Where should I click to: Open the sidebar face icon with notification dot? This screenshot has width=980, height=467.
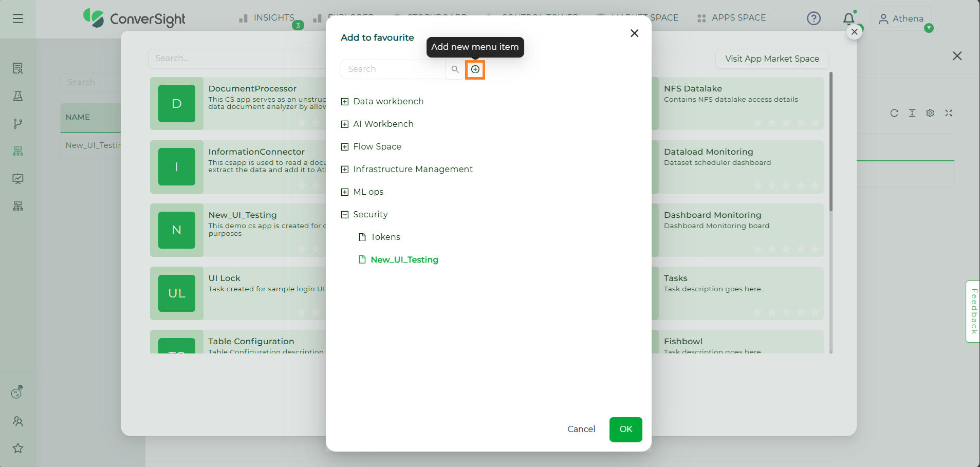(x=17, y=392)
